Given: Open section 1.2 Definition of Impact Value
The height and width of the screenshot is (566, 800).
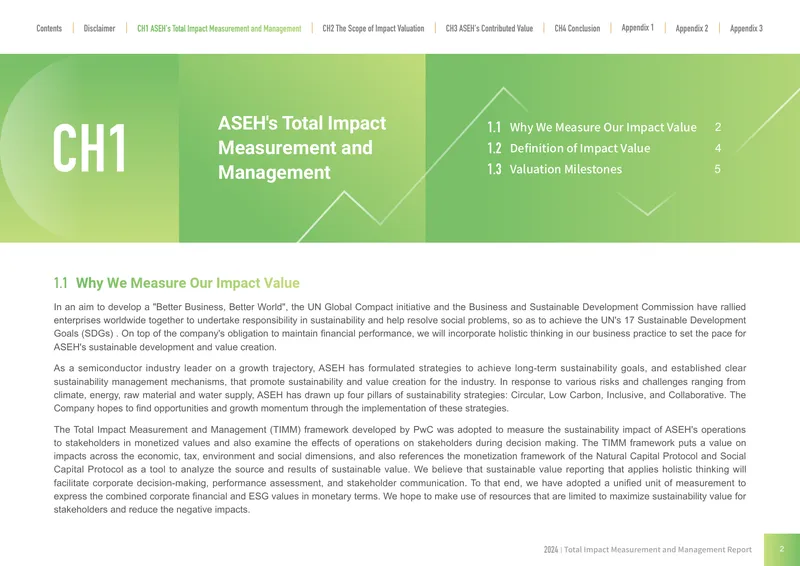Looking at the screenshot, I should [569, 148].
